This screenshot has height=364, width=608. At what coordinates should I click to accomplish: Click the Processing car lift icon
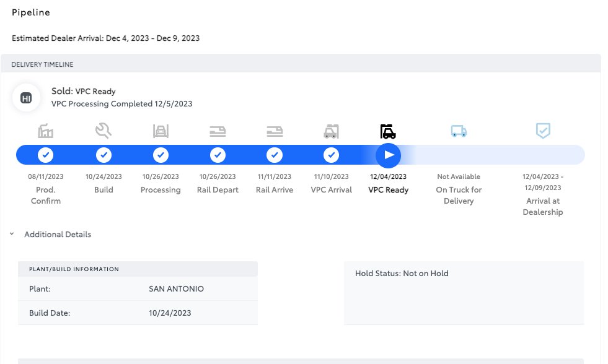coord(161,131)
